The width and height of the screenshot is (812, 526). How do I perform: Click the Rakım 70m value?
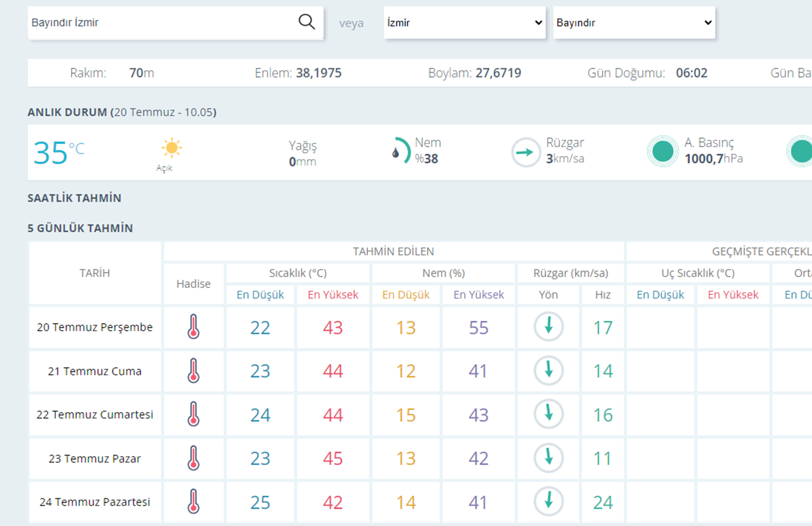[142, 73]
